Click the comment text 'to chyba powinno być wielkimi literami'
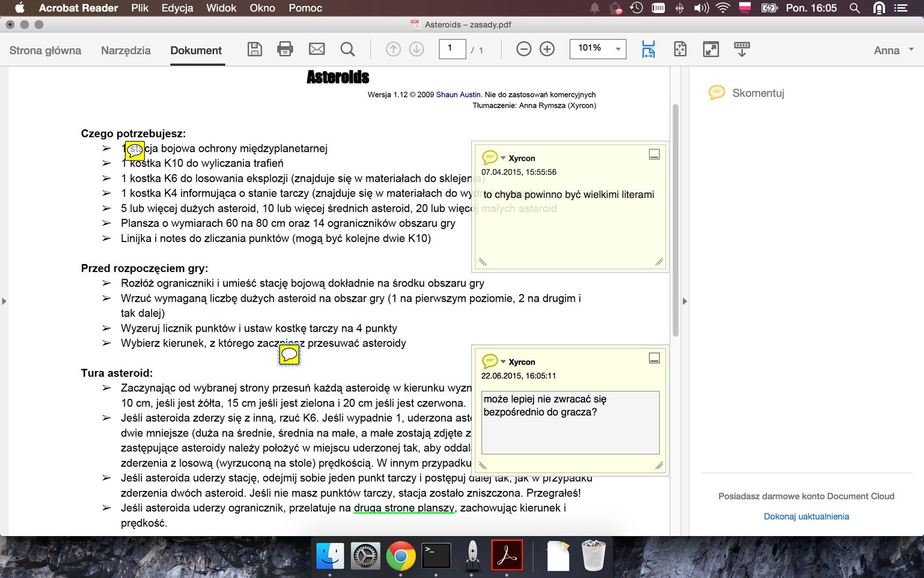This screenshot has height=578, width=924. (x=569, y=195)
